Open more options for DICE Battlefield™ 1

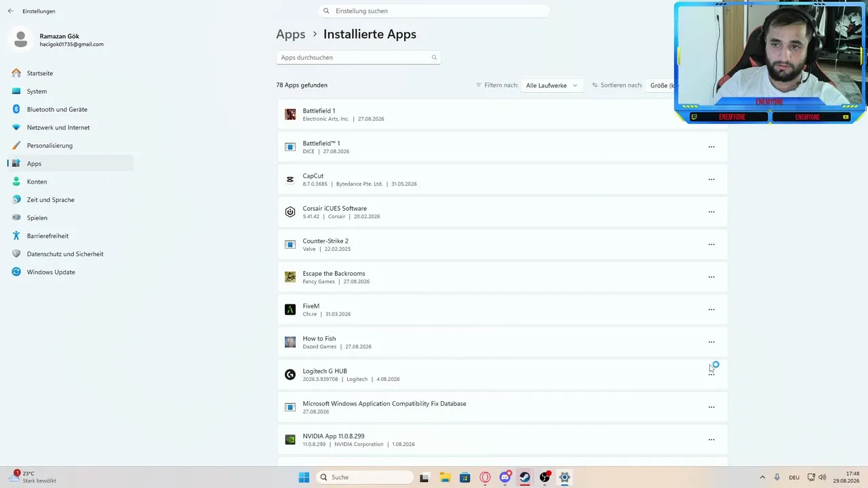coord(711,146)
